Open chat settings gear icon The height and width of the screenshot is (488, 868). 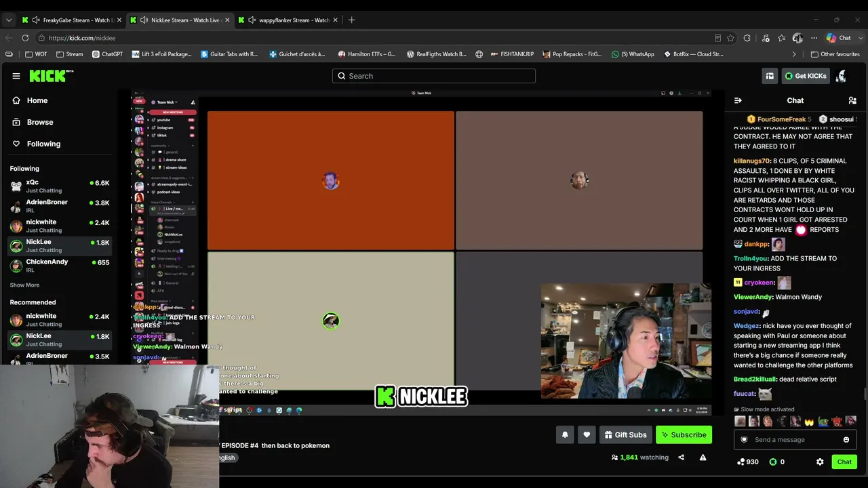tap(820, 462)
